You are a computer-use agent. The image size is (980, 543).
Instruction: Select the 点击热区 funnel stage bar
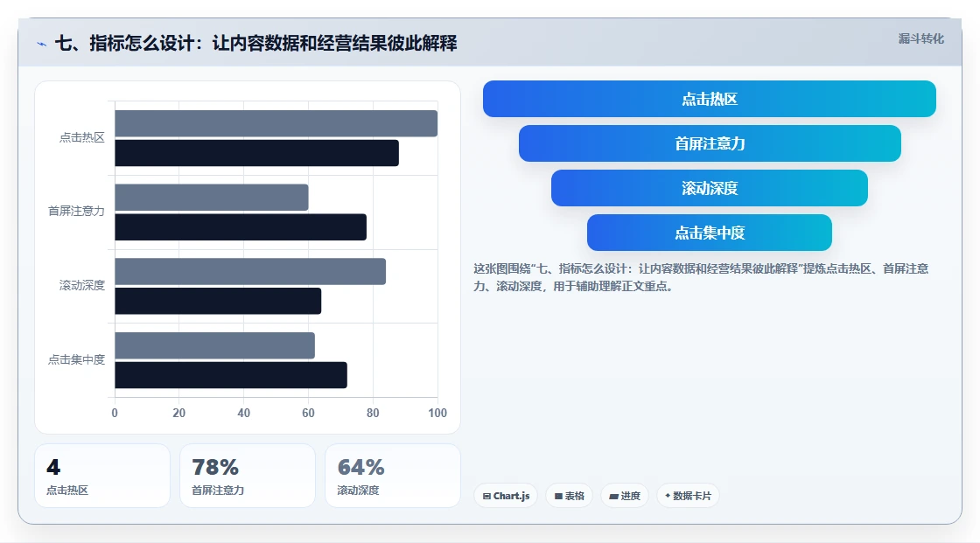[x=710, y=99]
